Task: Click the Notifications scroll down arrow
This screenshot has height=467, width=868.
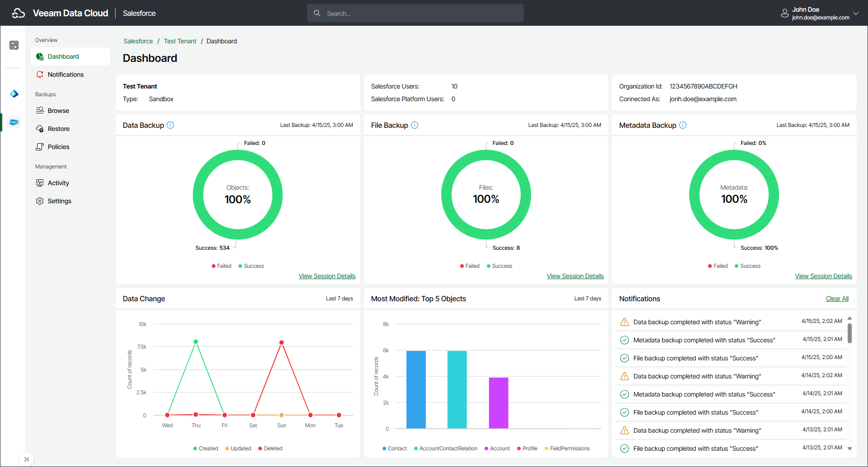Action: tap(849, 448)
